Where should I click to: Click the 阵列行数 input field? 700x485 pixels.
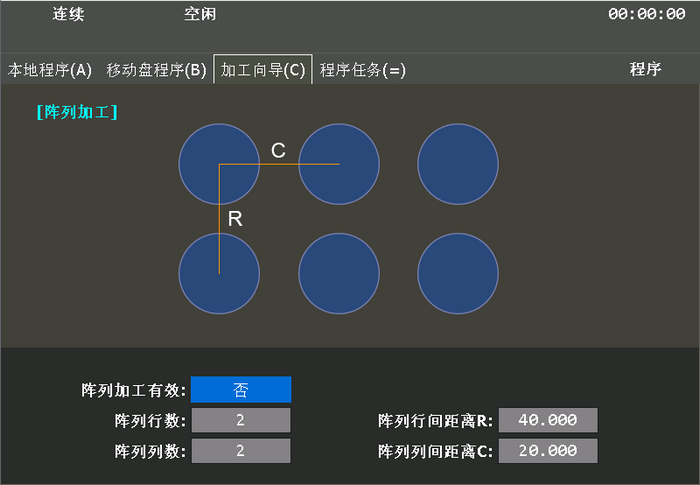coord(241,420)
